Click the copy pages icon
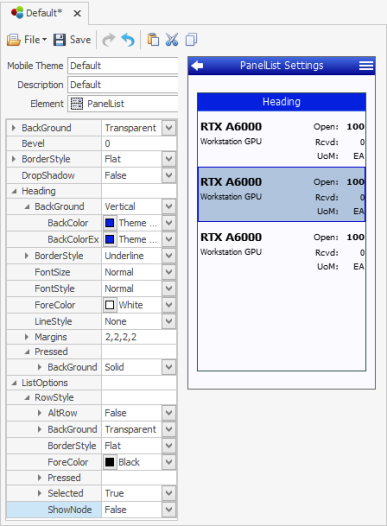387x526 pixels. point(191,40)
